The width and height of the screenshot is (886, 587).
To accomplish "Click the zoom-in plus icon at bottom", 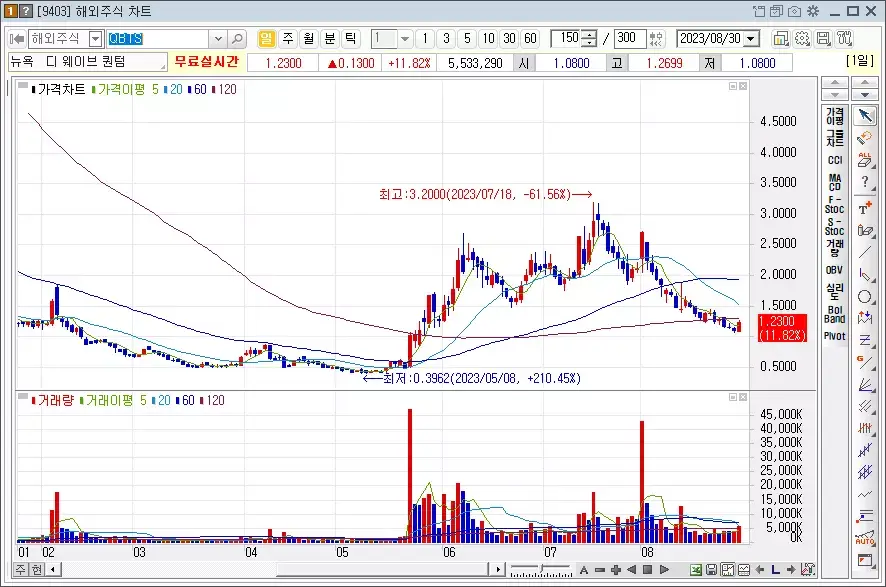I will 616,569.
